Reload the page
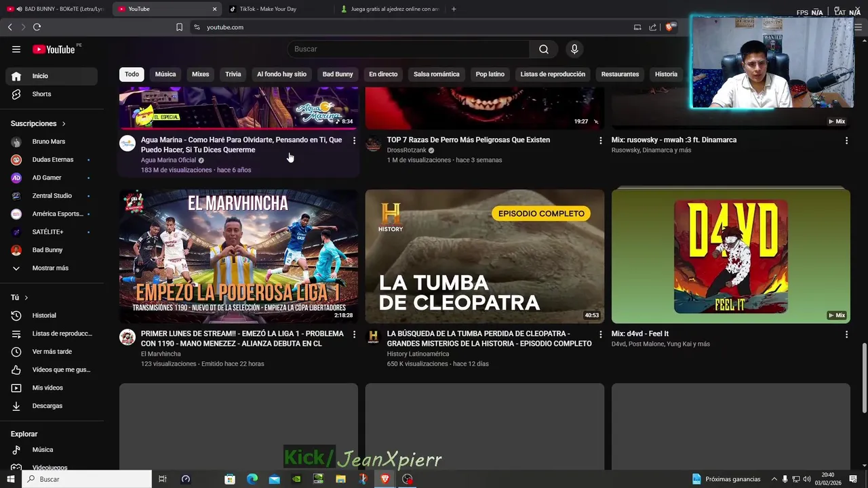This screenshot has height=488, width=868. pyautogui.click(x=37, y=27)
